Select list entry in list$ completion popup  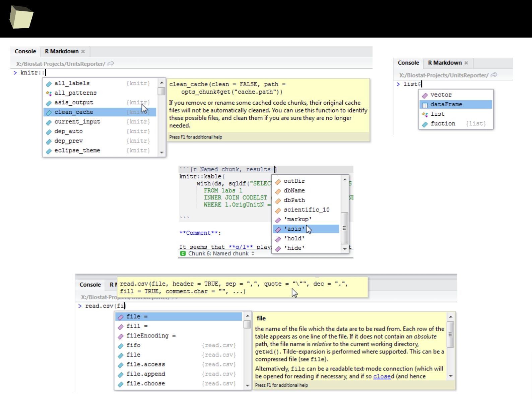tap(456, 114)
